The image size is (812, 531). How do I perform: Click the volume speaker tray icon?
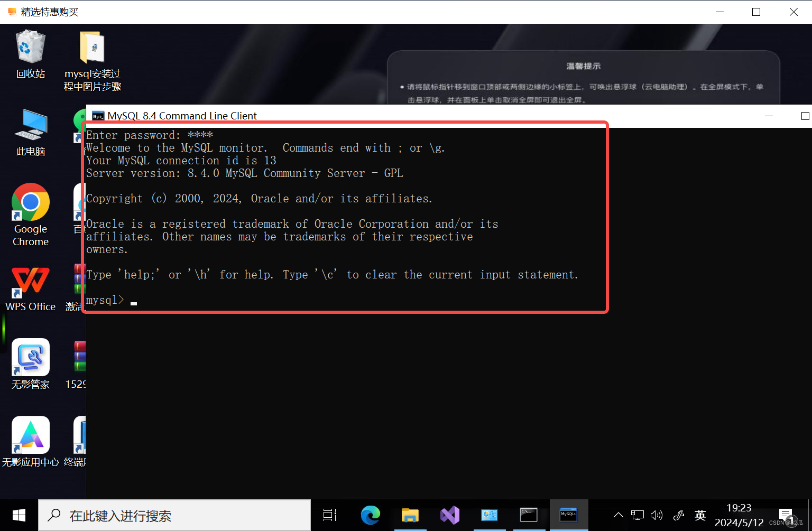pyautogui.click(x=657, y=515)
